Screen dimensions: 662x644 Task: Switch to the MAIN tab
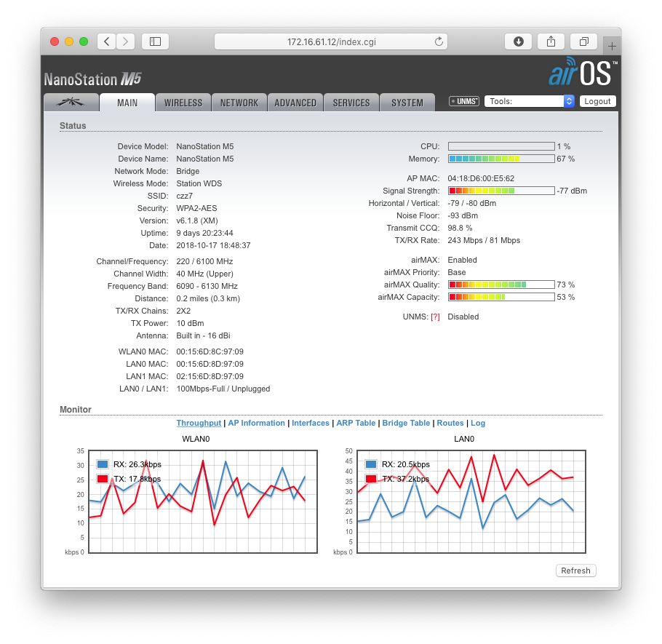point(127,103)
